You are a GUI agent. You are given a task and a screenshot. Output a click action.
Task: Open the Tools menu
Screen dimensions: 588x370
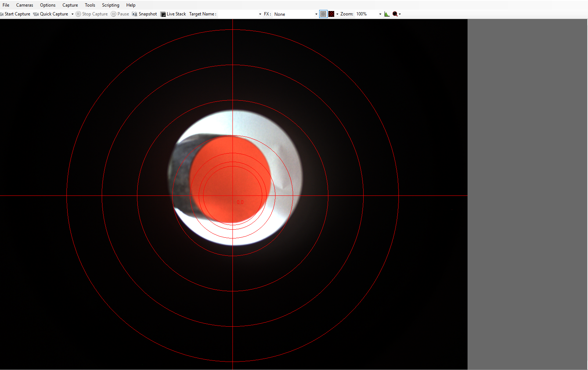90,5
